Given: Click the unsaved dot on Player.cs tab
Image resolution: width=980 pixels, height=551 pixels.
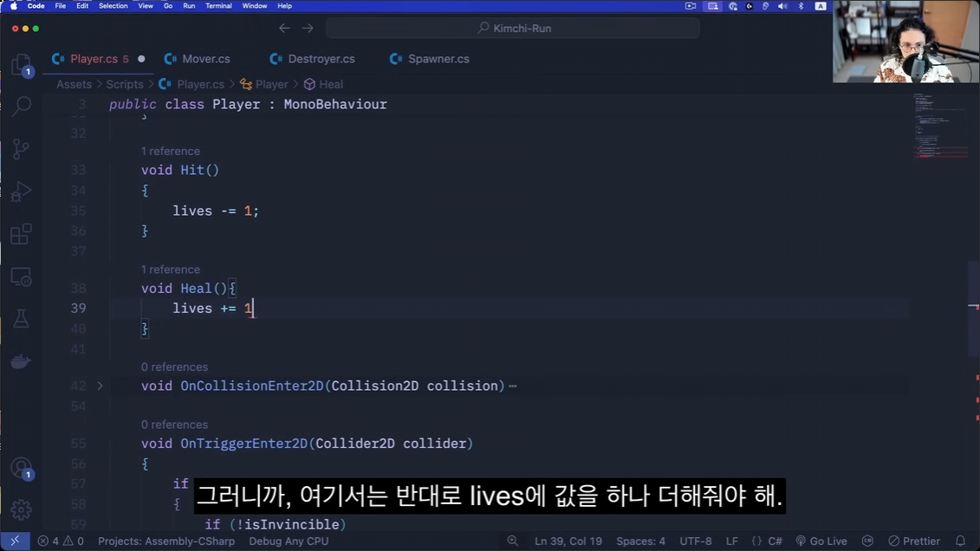Looking at the screenshot, I should tap(141, 59).
